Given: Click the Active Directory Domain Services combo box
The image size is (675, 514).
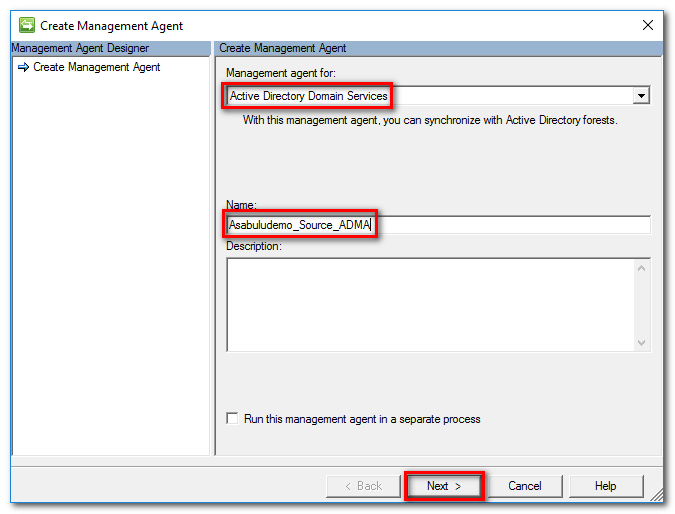Looking at the screenshot, I should [x=438, y=96].
